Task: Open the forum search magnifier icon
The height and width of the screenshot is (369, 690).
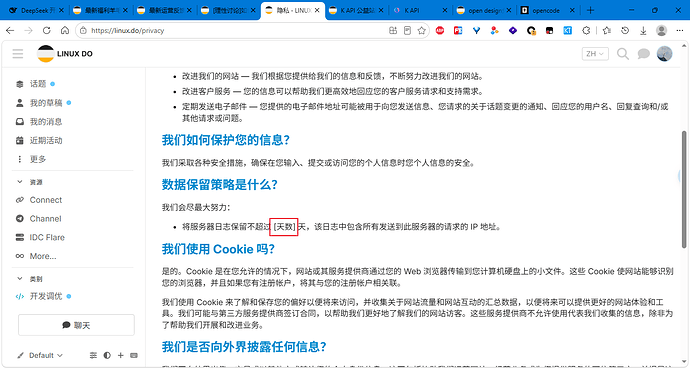Action: [623, 54]
